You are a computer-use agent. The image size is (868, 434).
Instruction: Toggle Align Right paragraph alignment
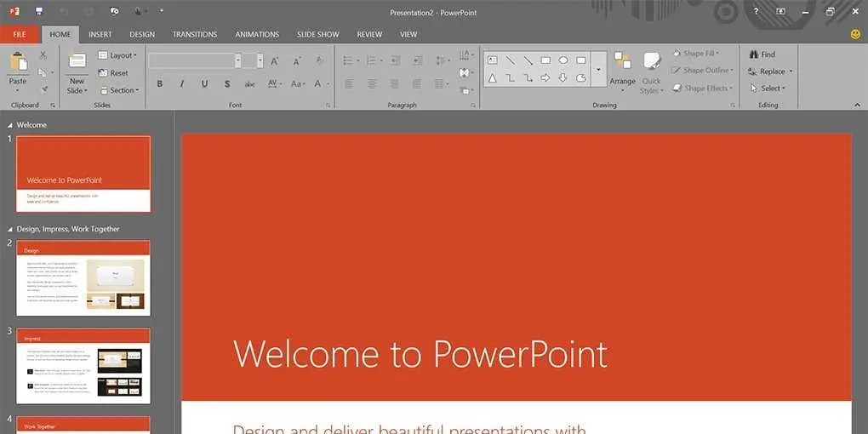tap(394, 84)
